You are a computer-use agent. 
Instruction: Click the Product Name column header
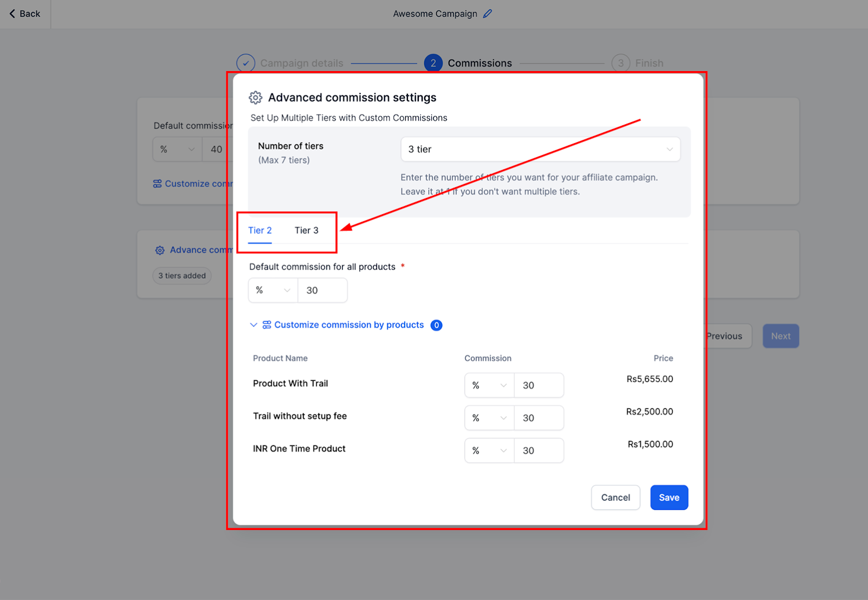[280, 359]
